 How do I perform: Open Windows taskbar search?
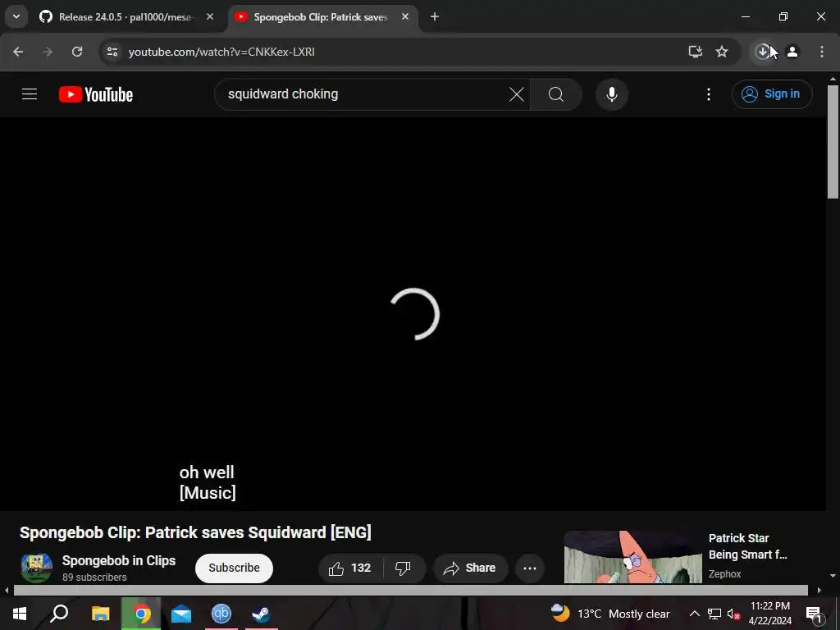[59, 614]
